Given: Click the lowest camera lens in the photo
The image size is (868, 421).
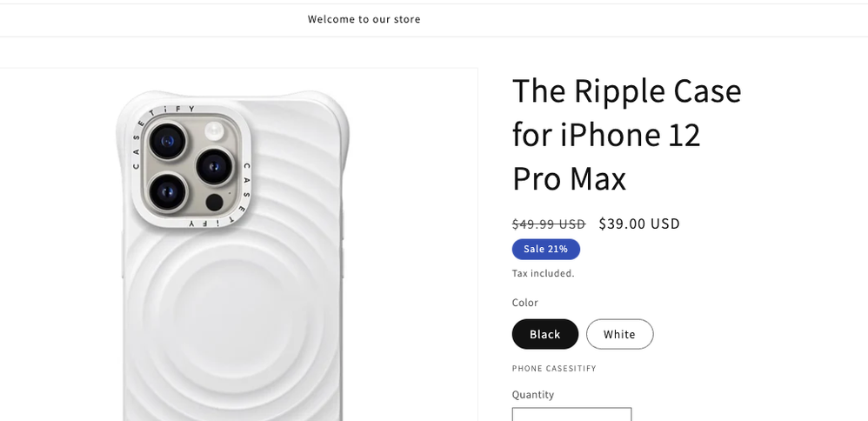Looking at the screenshot, I should coord(167,189).
